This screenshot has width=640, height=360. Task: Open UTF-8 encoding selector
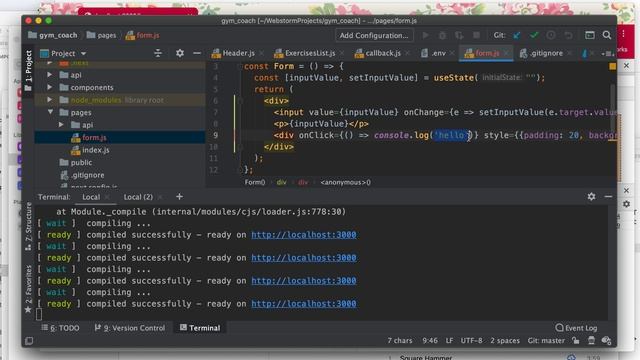471,340
